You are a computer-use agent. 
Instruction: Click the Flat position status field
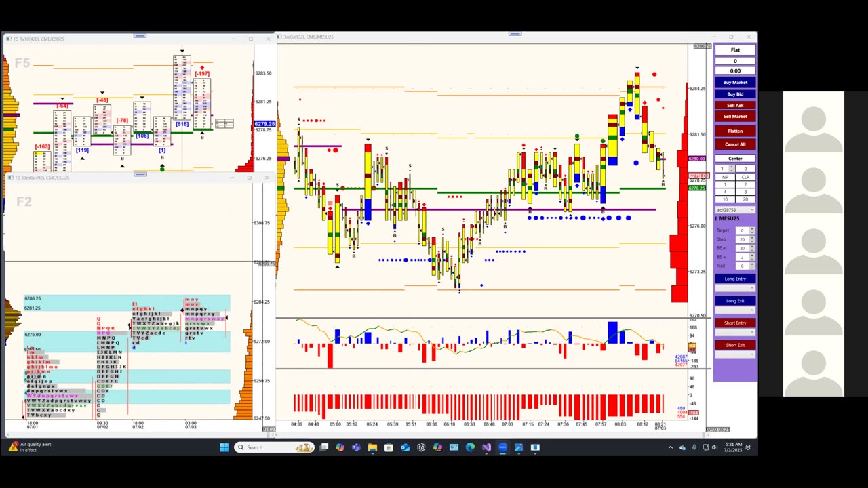pos(735,50)
